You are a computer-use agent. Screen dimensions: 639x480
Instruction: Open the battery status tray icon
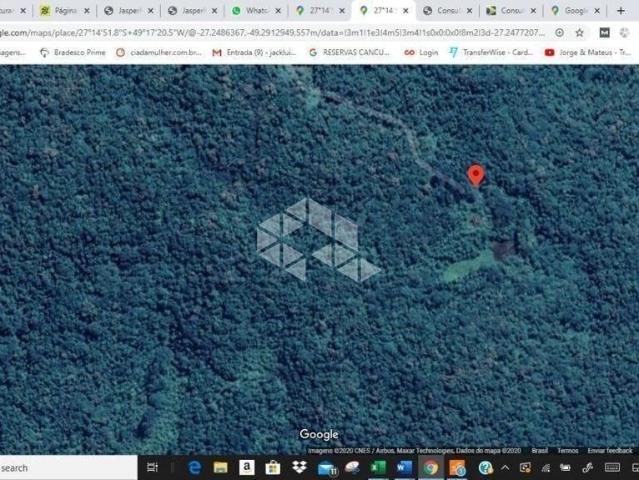tap(566, 468)
